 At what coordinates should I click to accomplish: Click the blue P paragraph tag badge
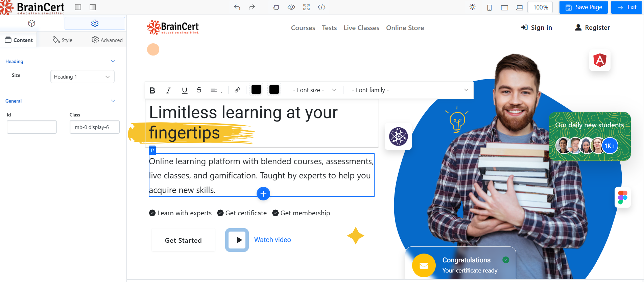152,150
